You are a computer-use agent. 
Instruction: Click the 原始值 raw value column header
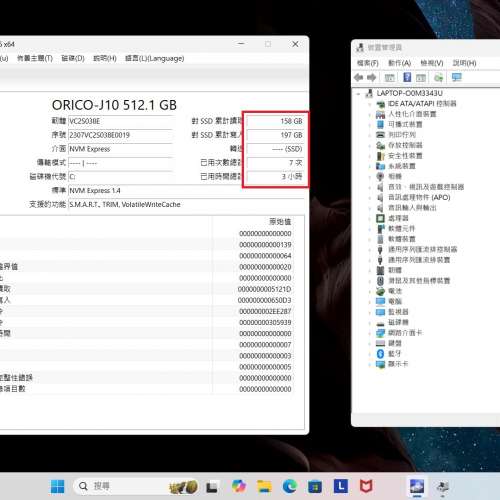click(x=280, y=222)
